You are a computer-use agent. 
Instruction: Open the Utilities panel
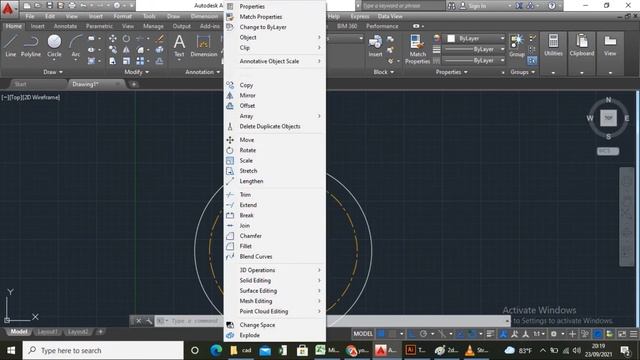(x=553, y=45)
